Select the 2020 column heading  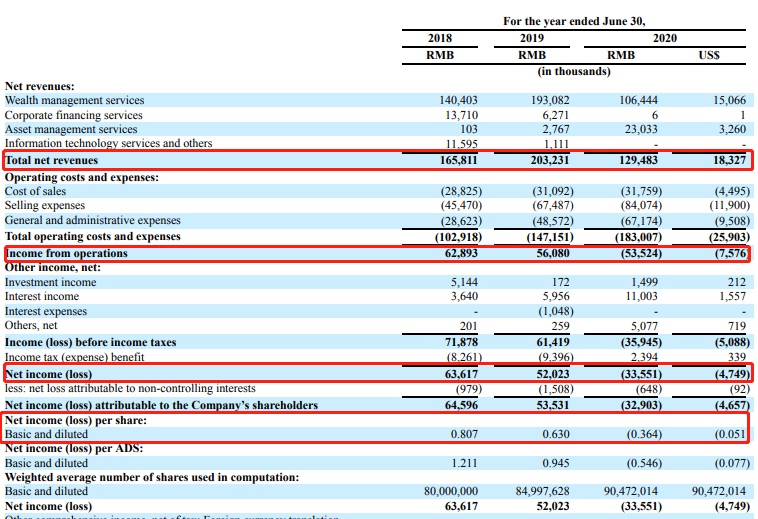coord(665,38)
